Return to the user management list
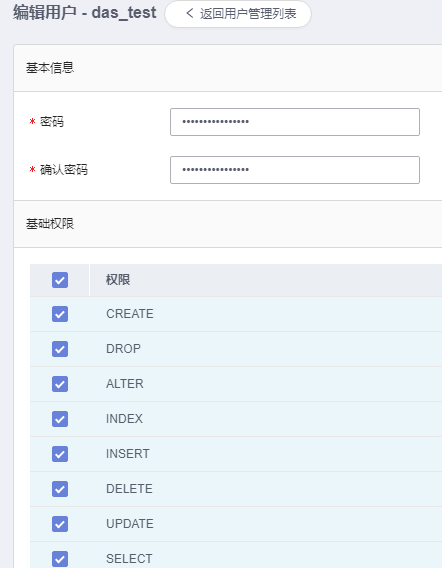Image resolution: width=442 pixels, height=568 pixels. click(238, 14)
